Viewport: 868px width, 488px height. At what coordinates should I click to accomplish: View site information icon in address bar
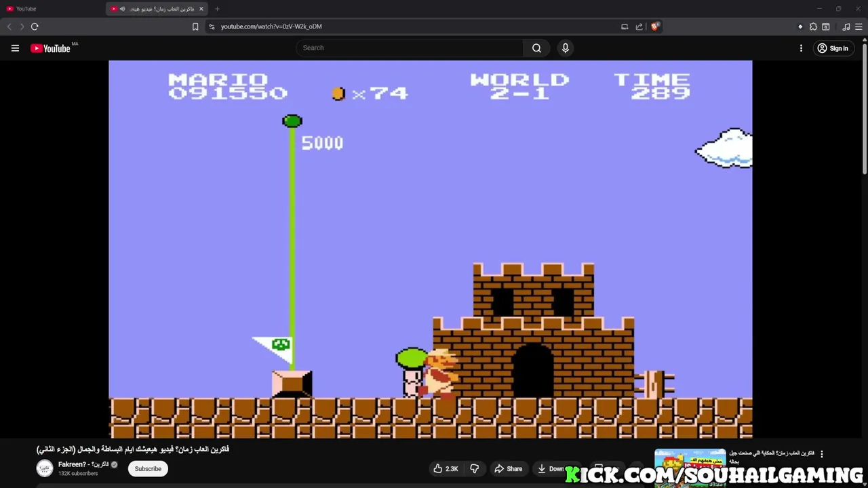click(x=212, y=26)
